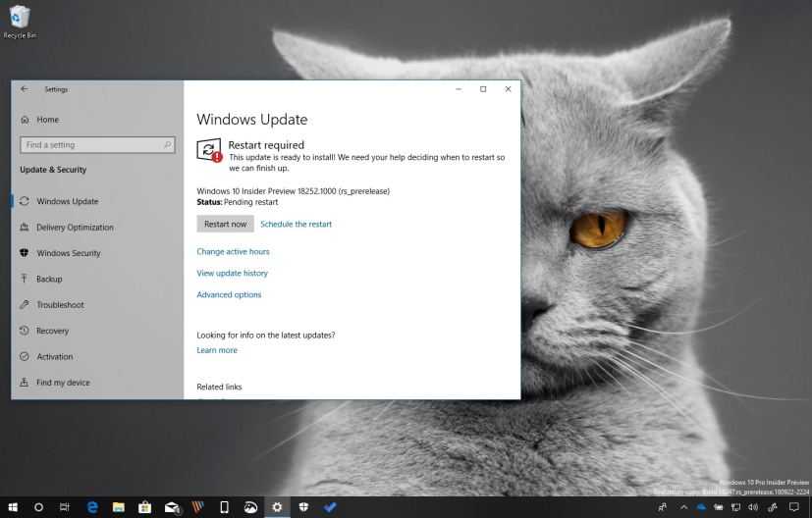812x518 pixels.
Task: Click the Find a setting search box
Action: pos(97,145)
